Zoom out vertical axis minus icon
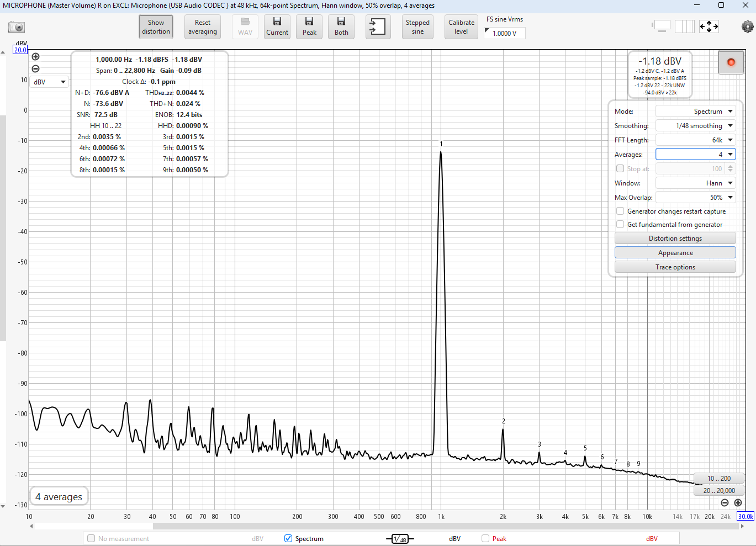The width and height of the screenshot is (756, 546). pyautogui.click(x=35, y=69)
